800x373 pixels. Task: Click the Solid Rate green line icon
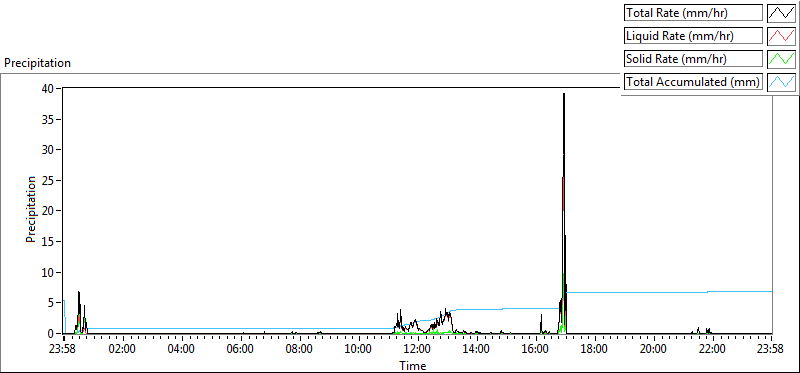coord(781,59)
